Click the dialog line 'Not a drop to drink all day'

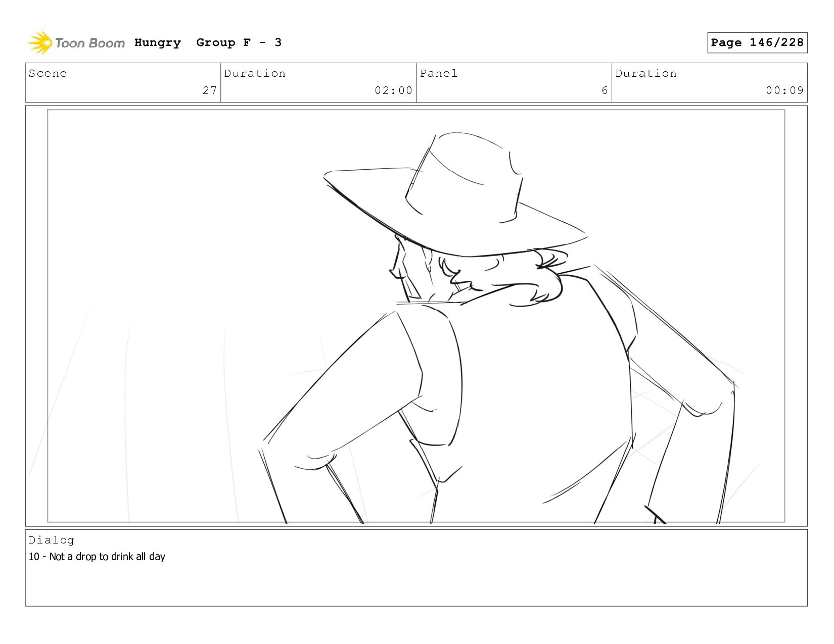[107, 557]
